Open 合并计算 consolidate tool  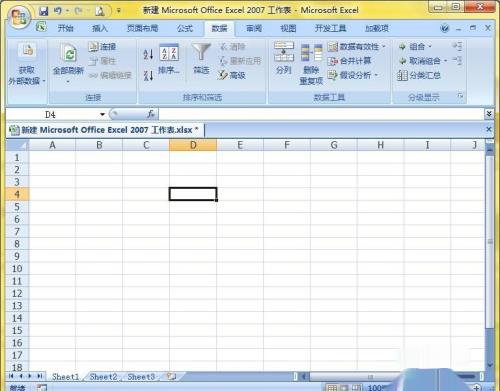[349, 61]
